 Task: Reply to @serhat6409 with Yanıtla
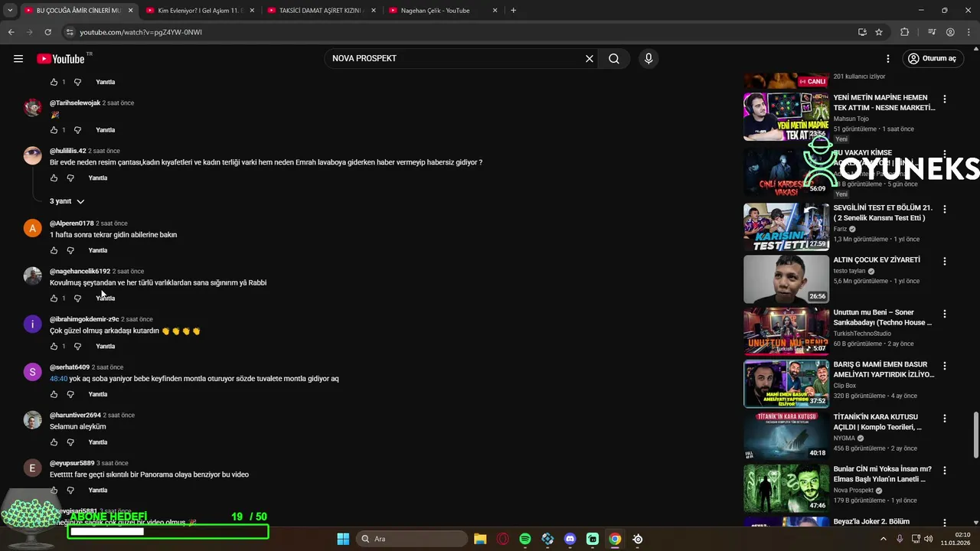pyautogui.click(x=98, y=394)
